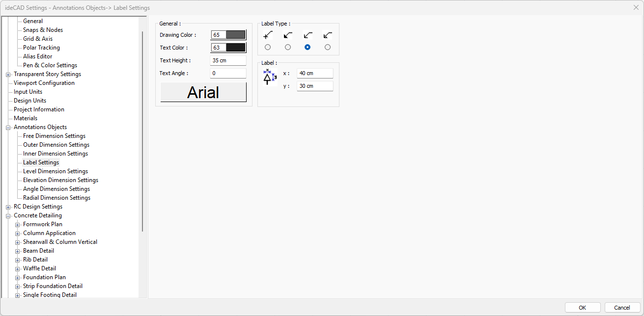Select the fourth Label Type radio button
The image size is (644, 316).
tap(328, 47)
